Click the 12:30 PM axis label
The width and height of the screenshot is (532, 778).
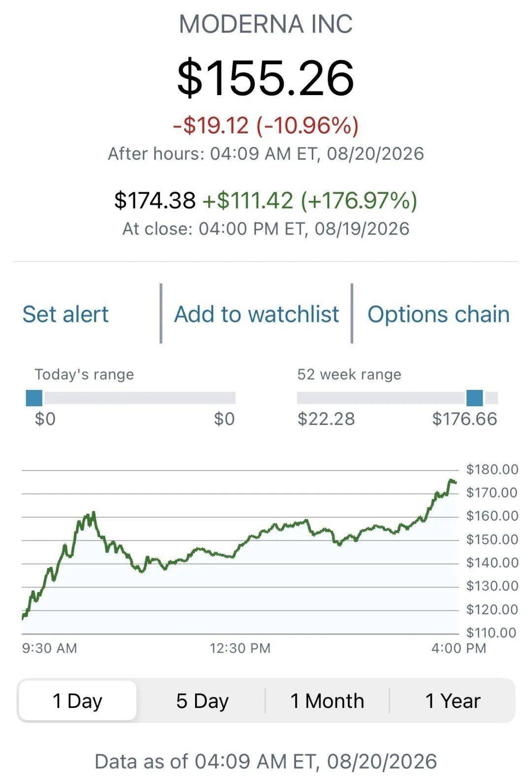point(240,648)
